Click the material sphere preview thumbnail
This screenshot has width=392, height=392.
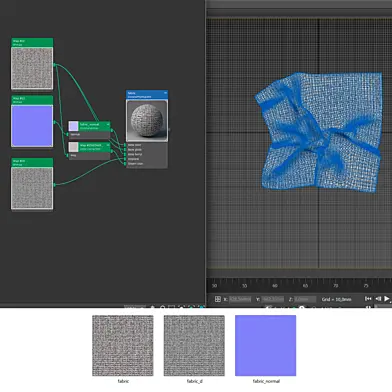[x=147, y=121]
